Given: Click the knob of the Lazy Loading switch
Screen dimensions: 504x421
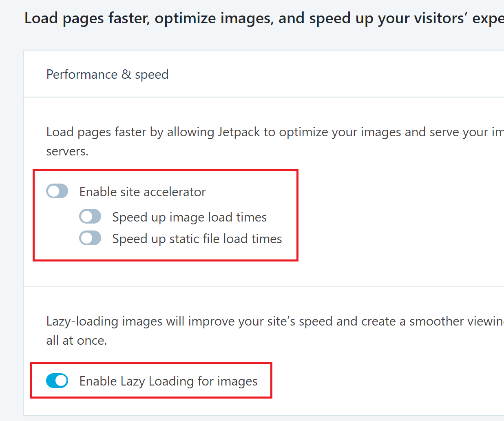Looking at the screenshot, I should [62, 381].
